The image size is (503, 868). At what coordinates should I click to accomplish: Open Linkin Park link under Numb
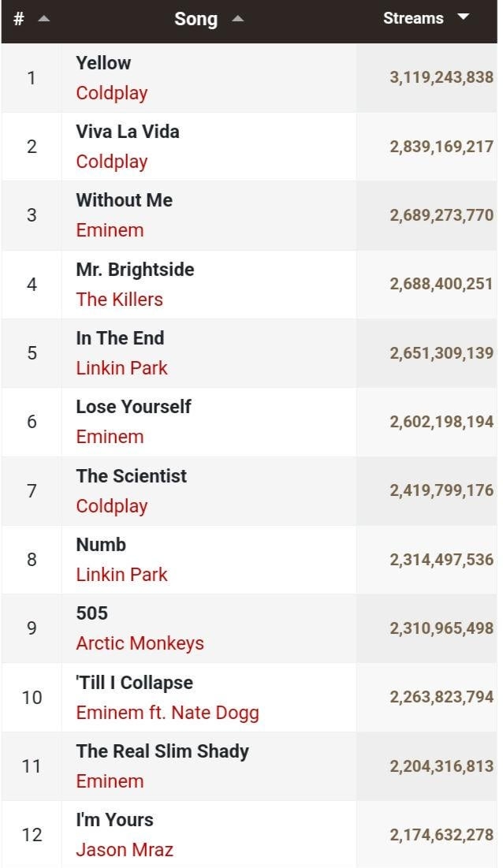[x=121, y=575]
